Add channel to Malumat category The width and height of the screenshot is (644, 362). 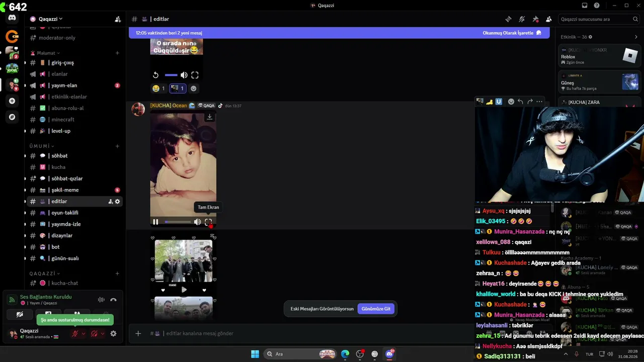click(117, 53)
